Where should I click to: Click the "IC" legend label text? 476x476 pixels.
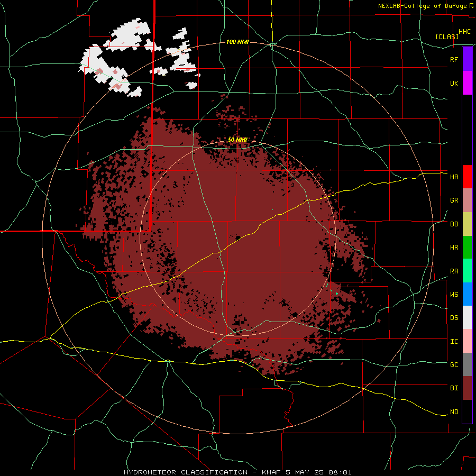click(454, 342)
